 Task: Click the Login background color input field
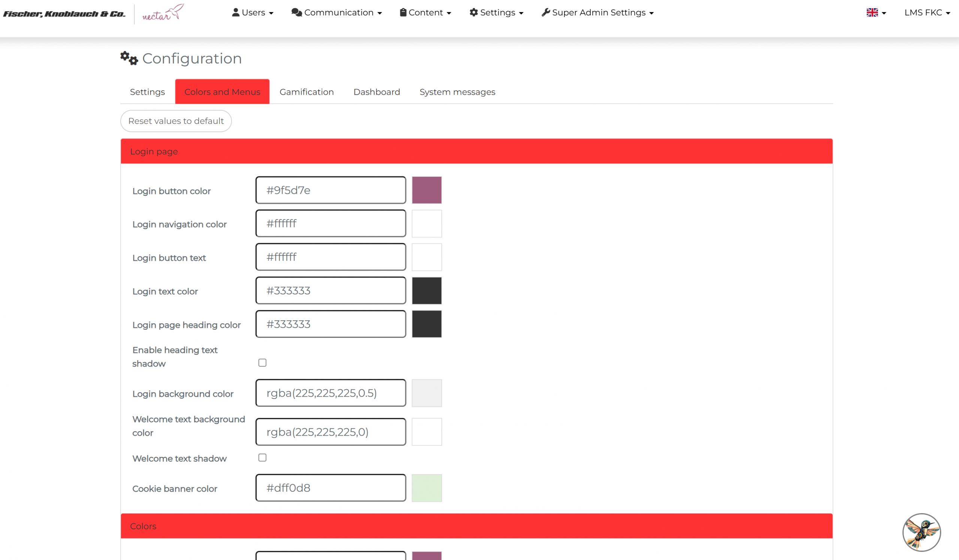[330, 393]
